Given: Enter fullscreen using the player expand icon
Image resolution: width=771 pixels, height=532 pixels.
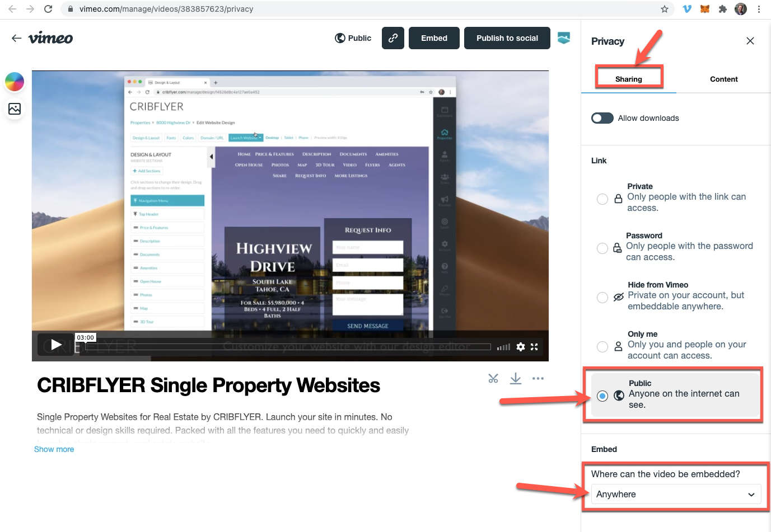Looking at the screenshot, I should pos(534,347).
